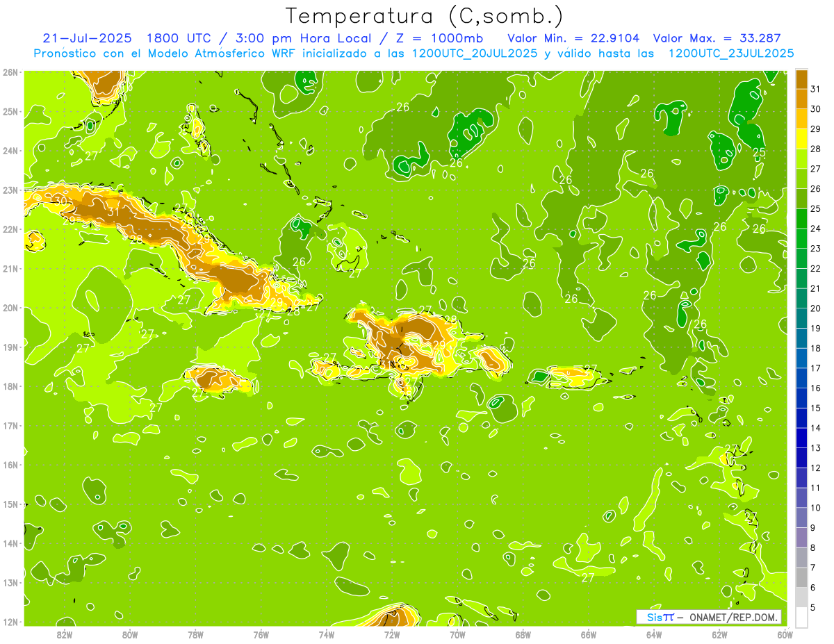Click the '5' value on the color scale

click(813, 607)
